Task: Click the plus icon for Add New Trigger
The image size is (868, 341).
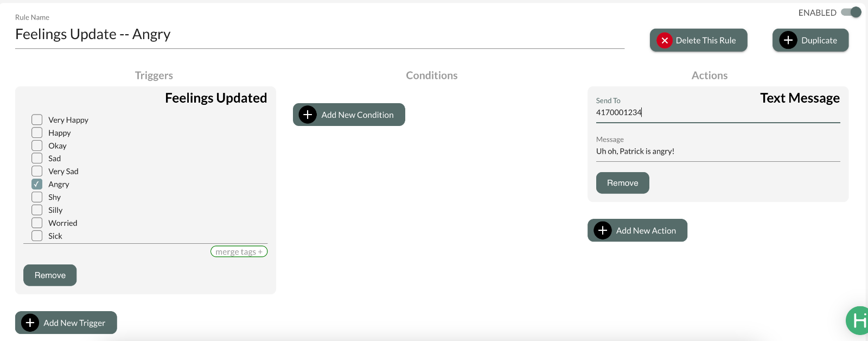Action: [x=30, y=323]
